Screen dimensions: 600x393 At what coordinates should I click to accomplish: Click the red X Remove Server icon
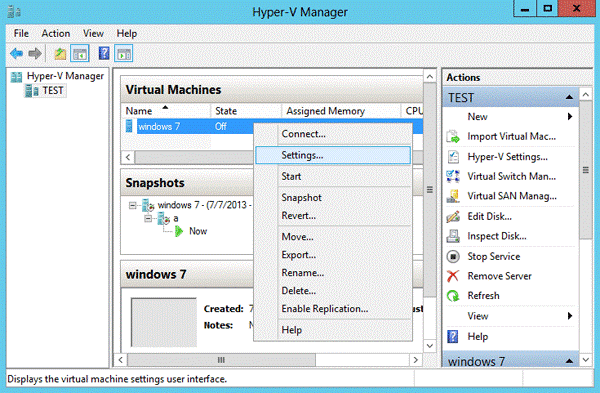(x=453, y=276)
